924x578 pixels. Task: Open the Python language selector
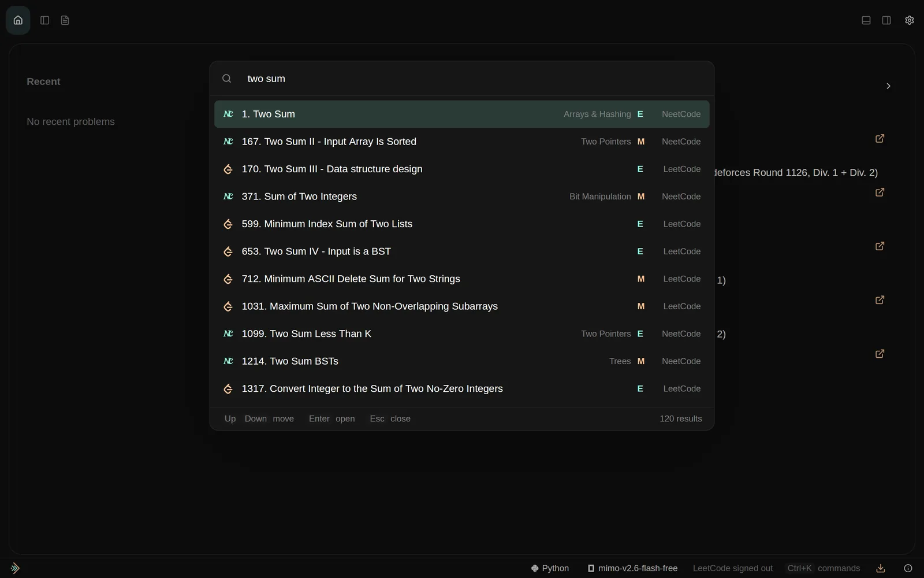tap(550, 568)
